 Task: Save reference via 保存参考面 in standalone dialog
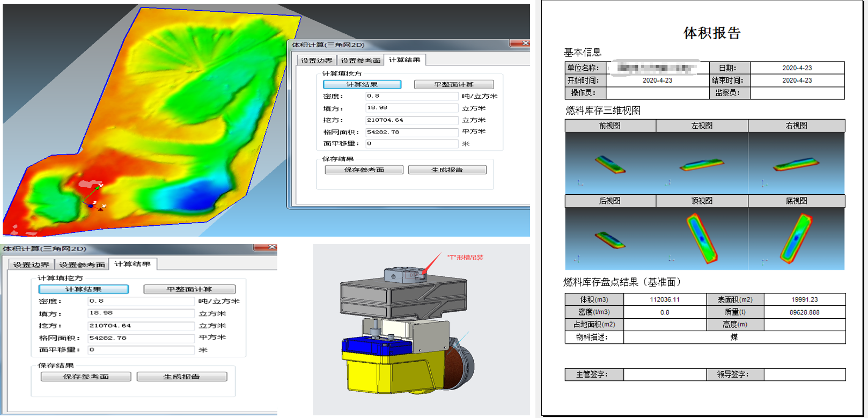[x=86, y=377]
